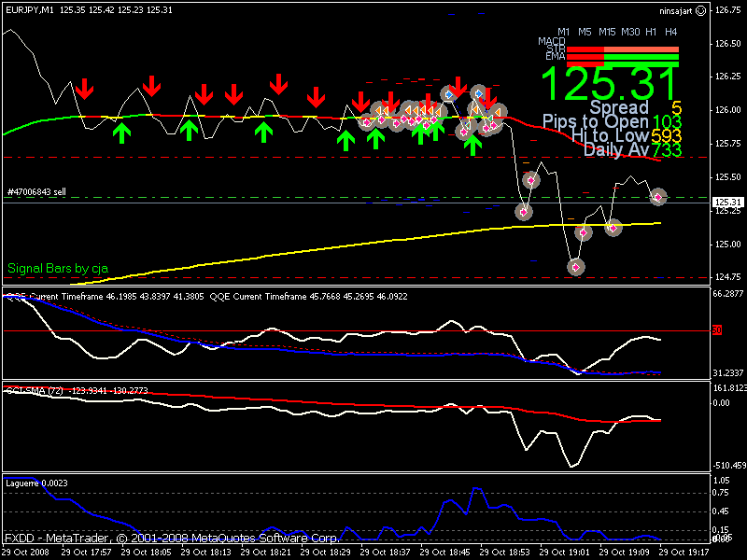
Task: Click the Daily Av value 733
Action: pyautogui.click(x=666, y=149)
